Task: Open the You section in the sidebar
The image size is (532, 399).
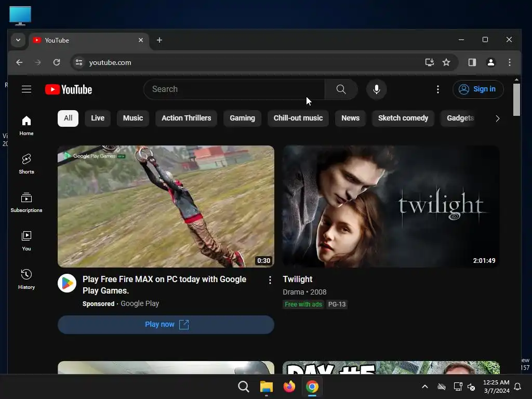Action: (26, 241)
